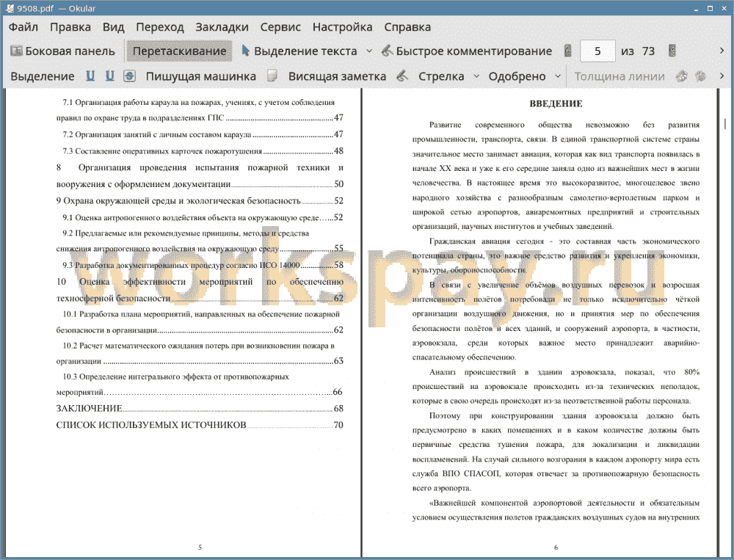734x560 pixels.
Task: Toggle the Боковая панель side panel
Action: pyautogui.click(x=62, y=51)
